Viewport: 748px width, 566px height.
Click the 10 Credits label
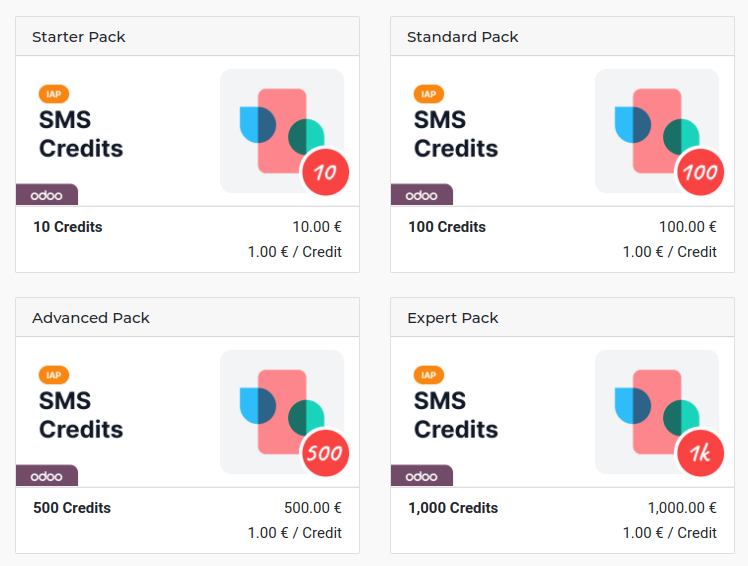pos(68,227)
